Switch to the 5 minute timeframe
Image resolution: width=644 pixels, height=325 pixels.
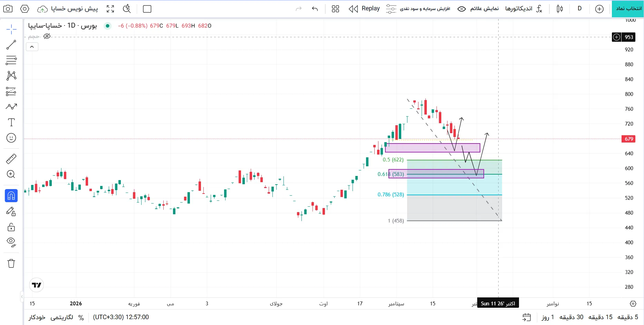click(628, 317)
